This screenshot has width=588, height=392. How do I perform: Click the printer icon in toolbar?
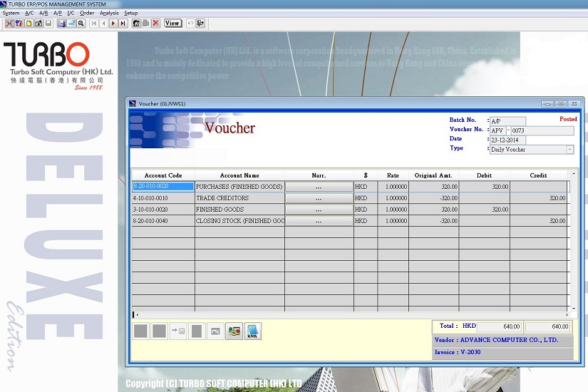(x=61, y=24)
